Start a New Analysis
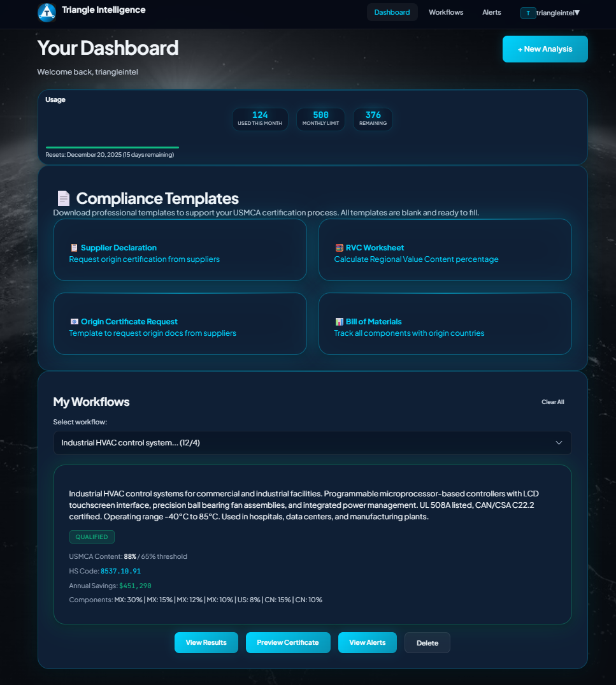This screenshot has width=616, height=685. point(545,48)
